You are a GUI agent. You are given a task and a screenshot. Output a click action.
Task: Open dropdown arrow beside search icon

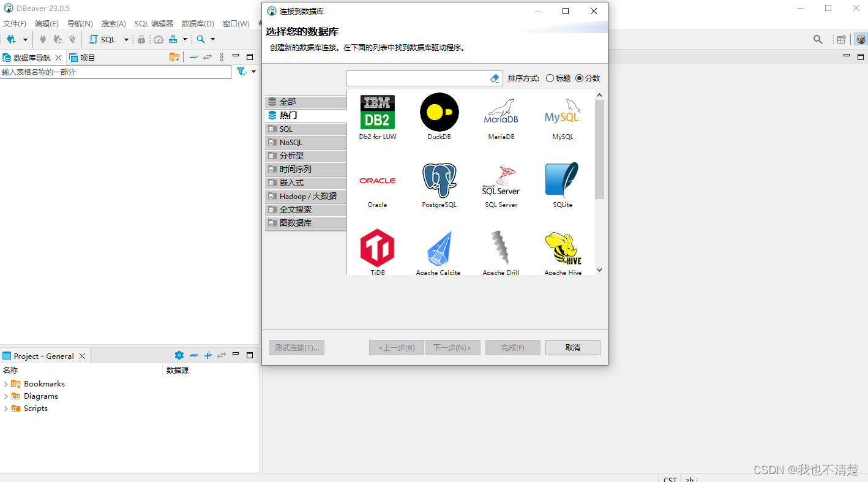(212, 39)
